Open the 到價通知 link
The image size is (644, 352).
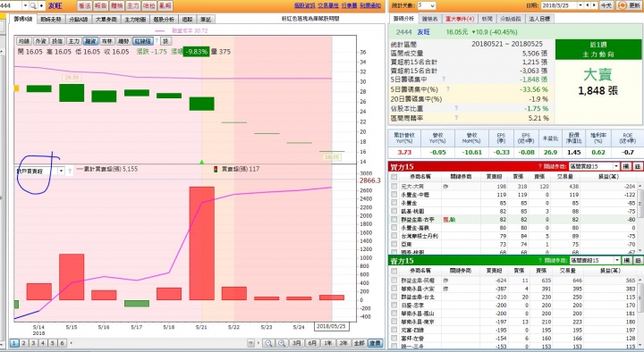pos(370,5)
